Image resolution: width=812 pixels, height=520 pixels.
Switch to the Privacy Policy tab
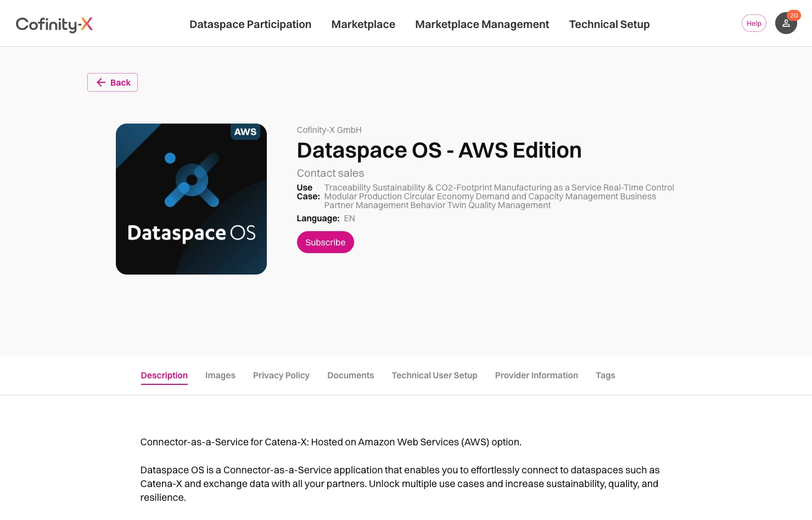[281, 376]
